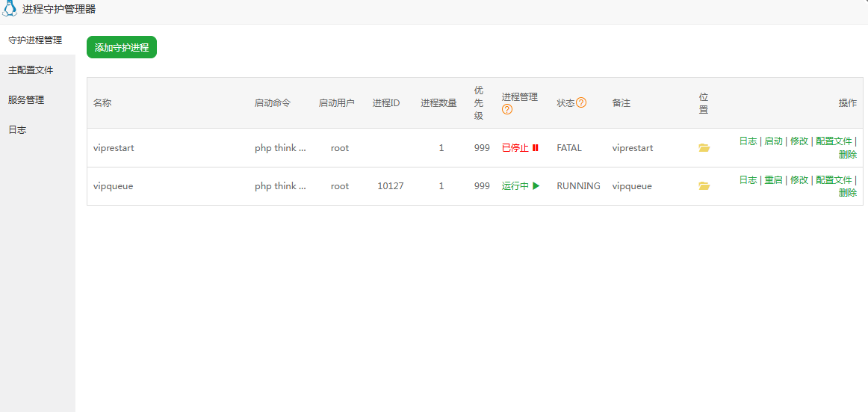
Task: Select 守护进程管理 sidebar tab
Action: (35, 40)
